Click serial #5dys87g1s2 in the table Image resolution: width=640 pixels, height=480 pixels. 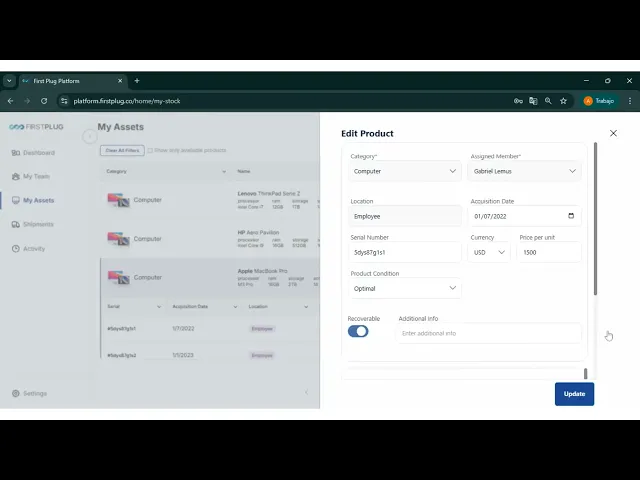[122, 355]
